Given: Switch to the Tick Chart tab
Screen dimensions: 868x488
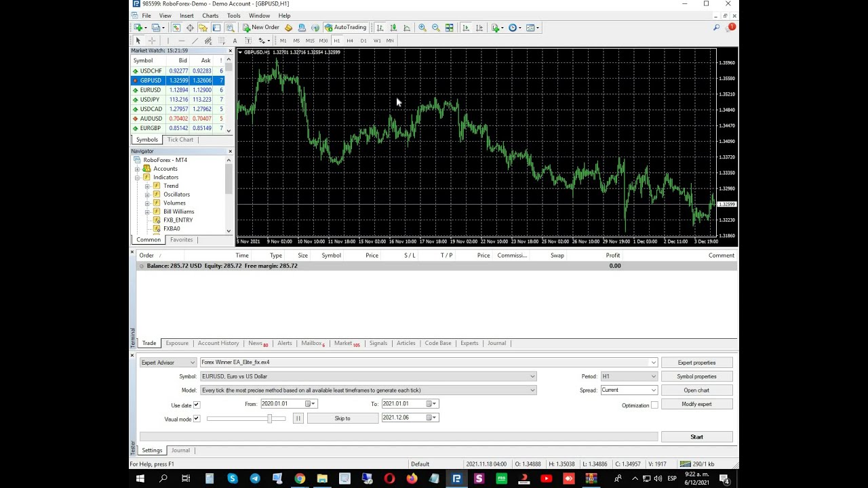Looking at the screenshot, I should point(180,140).
